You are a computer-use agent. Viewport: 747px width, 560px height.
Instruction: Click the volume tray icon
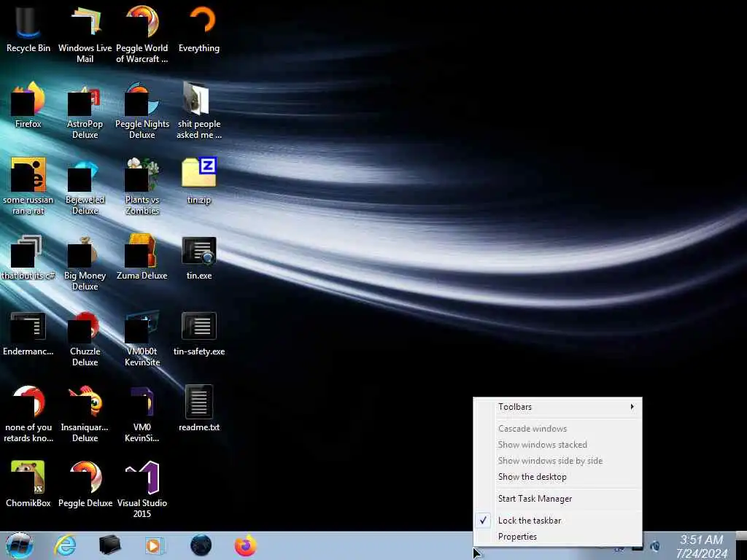(655, 547)
